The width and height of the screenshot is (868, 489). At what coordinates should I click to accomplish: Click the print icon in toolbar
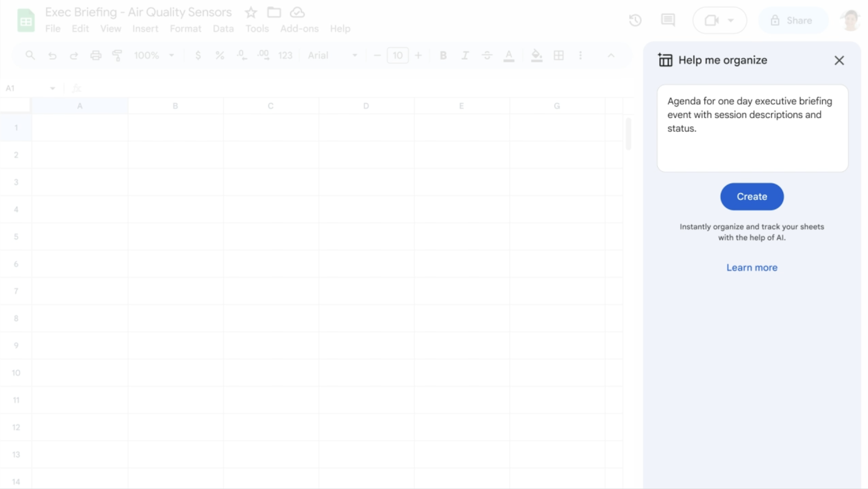click(x=95, y=55)
